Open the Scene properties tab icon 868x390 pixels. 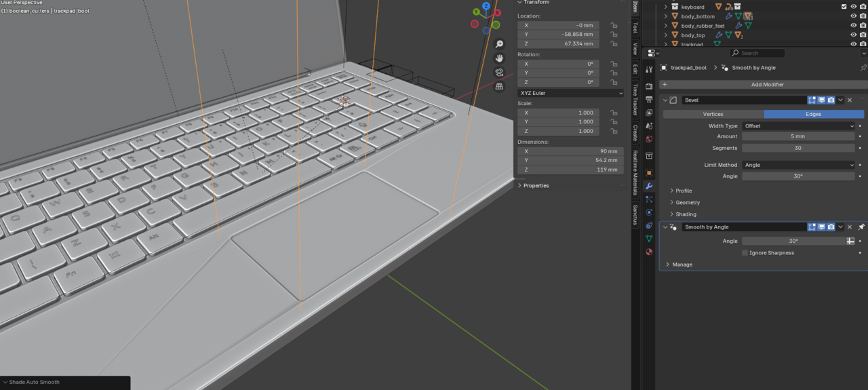(649, 126)
